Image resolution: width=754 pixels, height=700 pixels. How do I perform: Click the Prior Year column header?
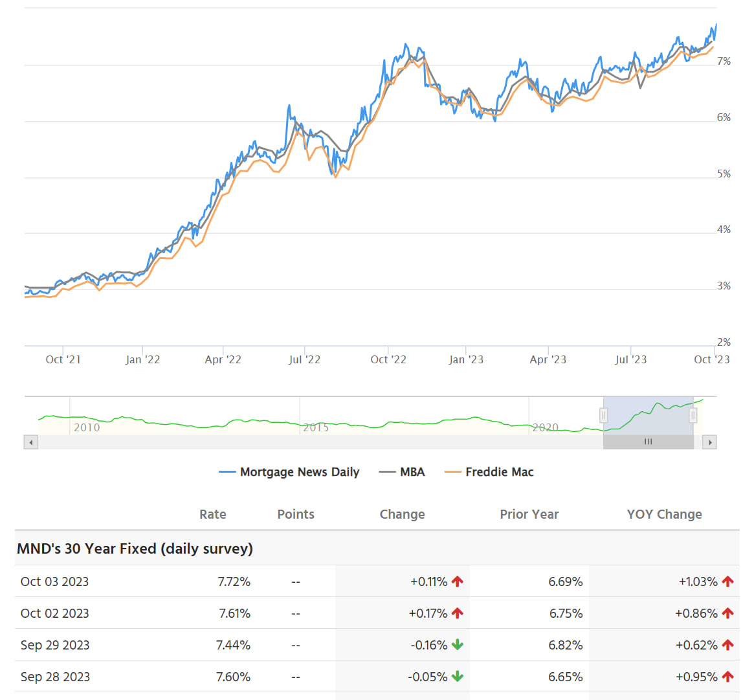(529, 514)
